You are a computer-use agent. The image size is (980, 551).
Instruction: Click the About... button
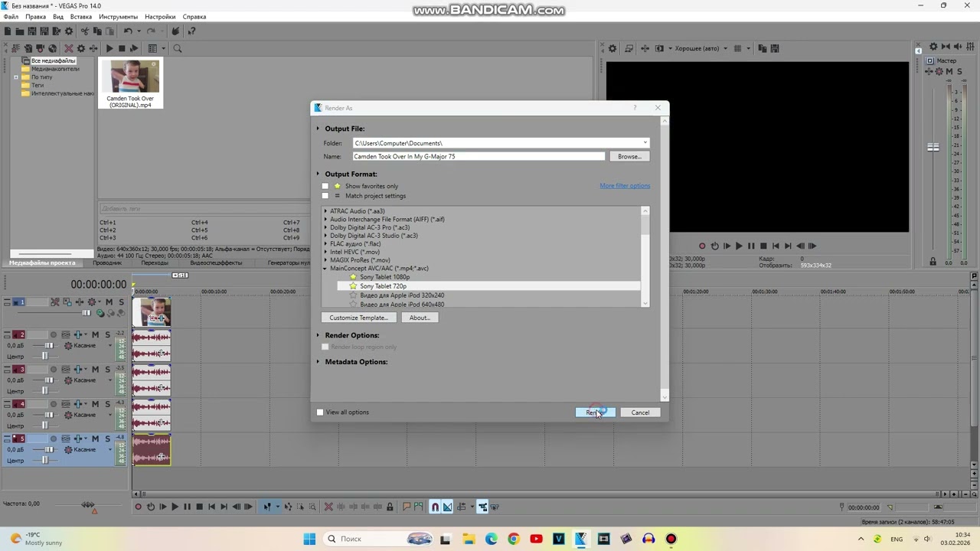click(x=420, y=318)
